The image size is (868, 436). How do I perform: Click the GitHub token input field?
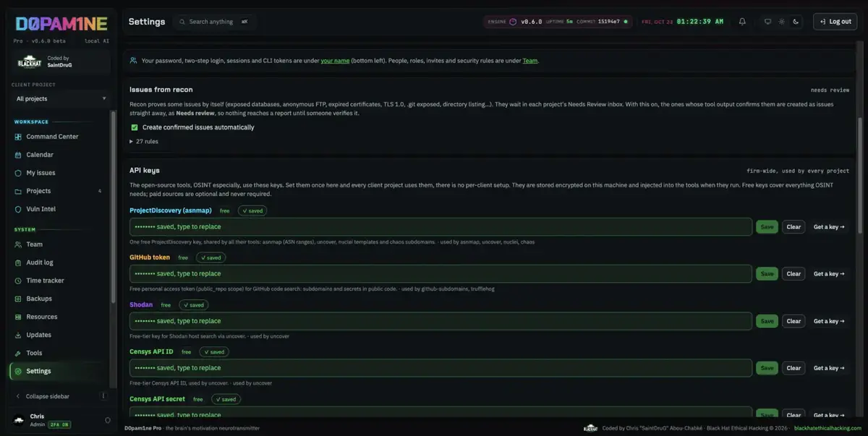(x=441, y=274)
